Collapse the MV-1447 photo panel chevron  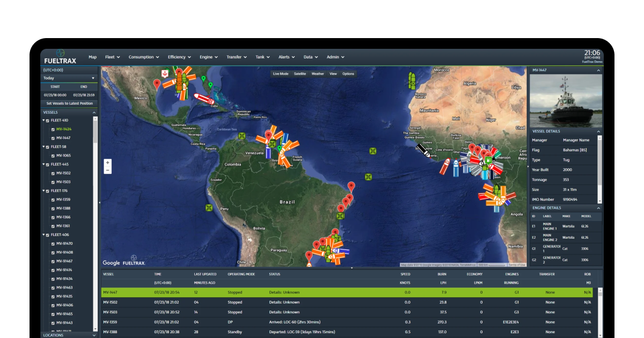pos(598,70)
